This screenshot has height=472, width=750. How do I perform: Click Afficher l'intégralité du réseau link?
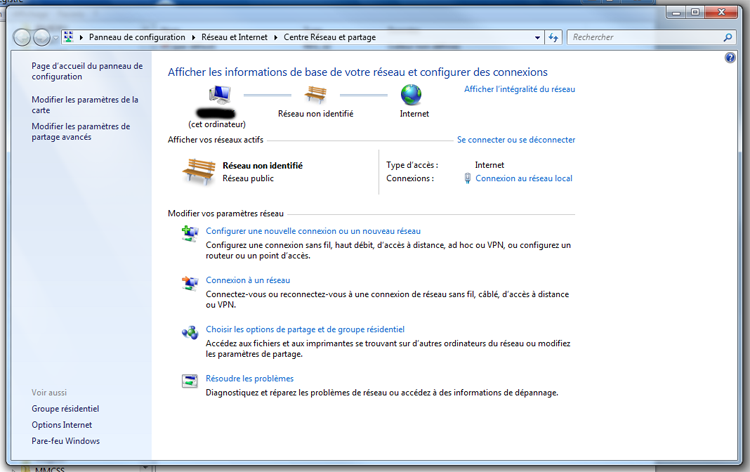click(519, 89)
